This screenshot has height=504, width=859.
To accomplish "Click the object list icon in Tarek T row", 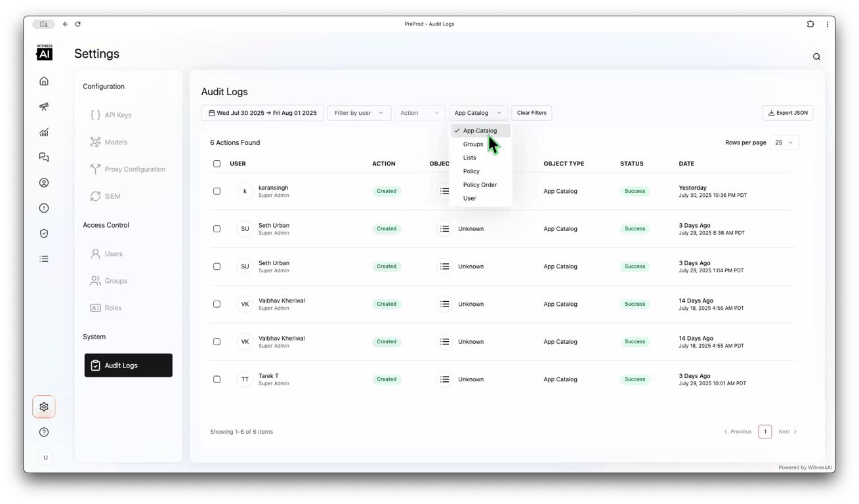I will pos(445,379).
